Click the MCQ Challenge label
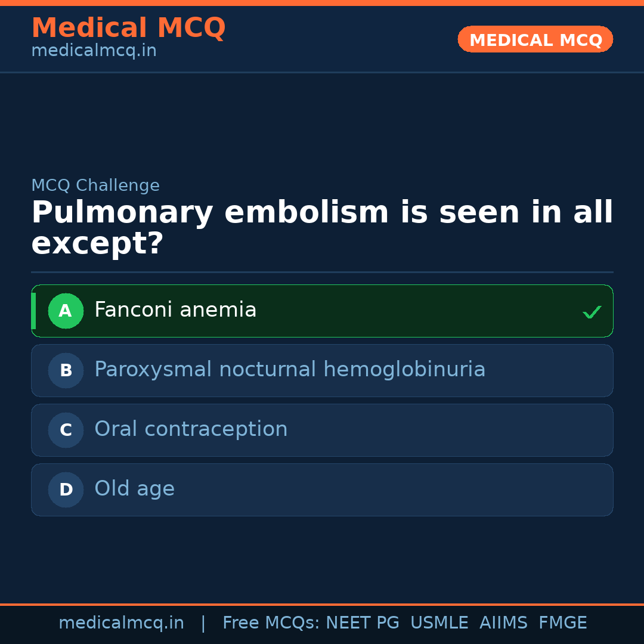Screen dimensions: 644x644 95,185
